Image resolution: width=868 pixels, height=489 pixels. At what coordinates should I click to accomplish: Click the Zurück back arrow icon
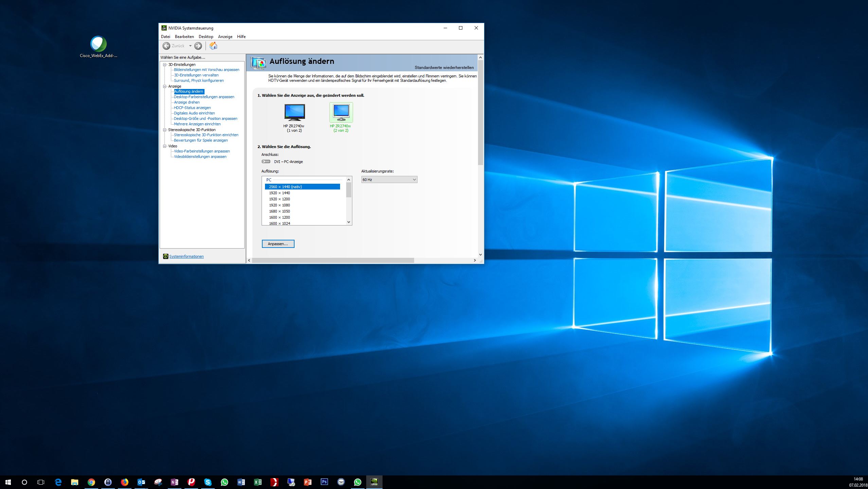166,46
